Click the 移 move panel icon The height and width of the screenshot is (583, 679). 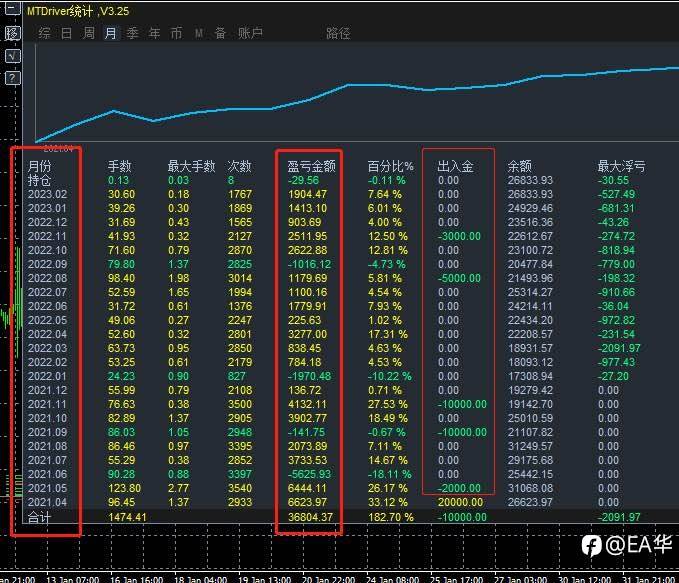tap(12, 33)
